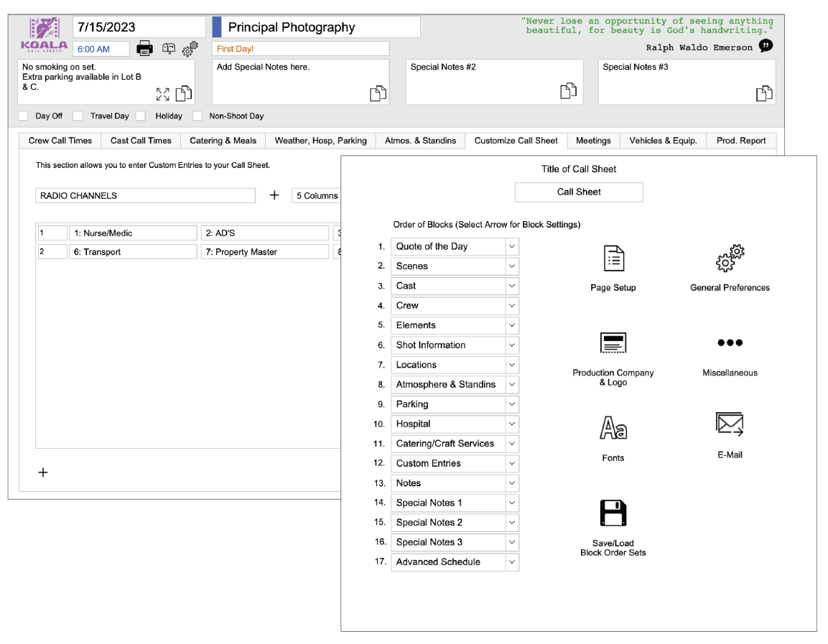This screenshot has height=644, width=828.
Task: Click the Call Sheet title input field
Action: coord(579,192)
